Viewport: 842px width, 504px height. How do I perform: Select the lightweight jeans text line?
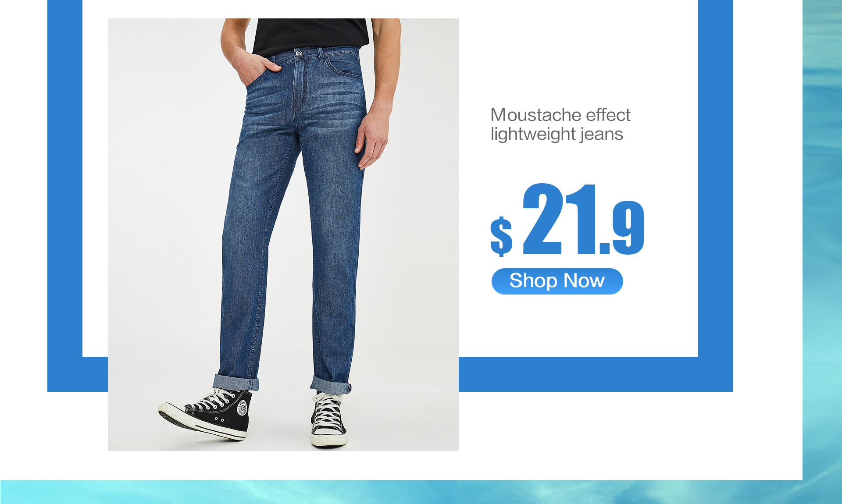pyautogui.click(x=557, y=134)
